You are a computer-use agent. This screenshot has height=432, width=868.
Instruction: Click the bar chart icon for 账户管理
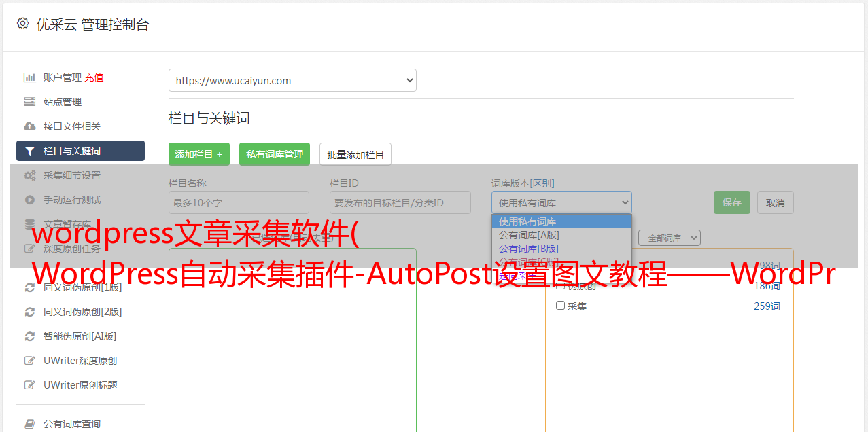[30, 77]
